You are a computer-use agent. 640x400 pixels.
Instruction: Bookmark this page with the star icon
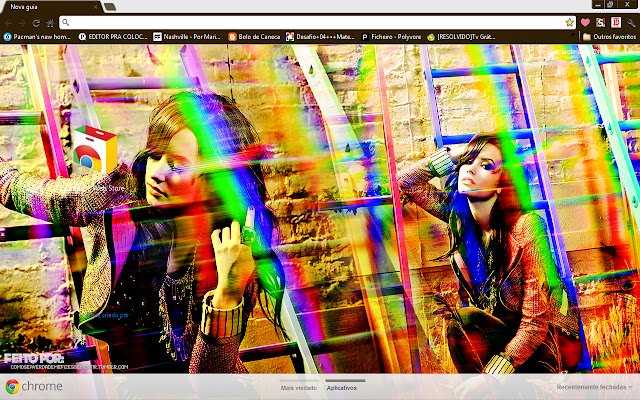(x=569, y=22)
